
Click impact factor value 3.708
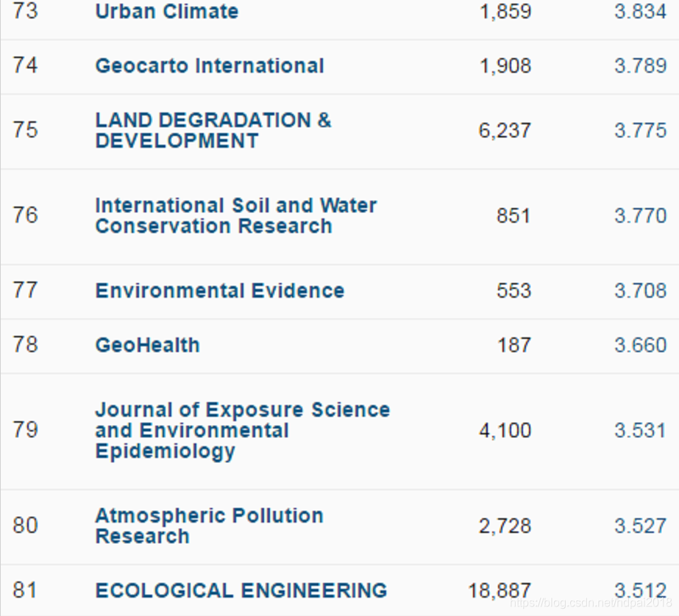[641, 290]
